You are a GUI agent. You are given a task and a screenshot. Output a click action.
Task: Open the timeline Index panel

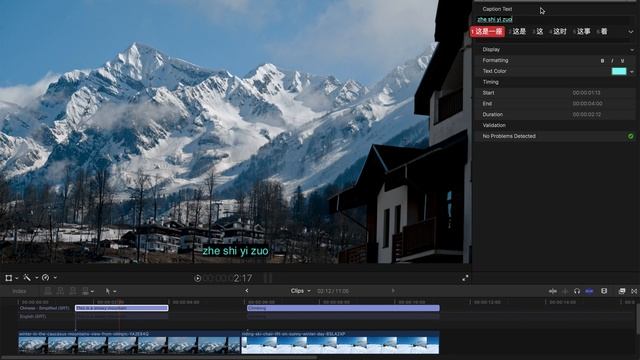pos(19,291)
